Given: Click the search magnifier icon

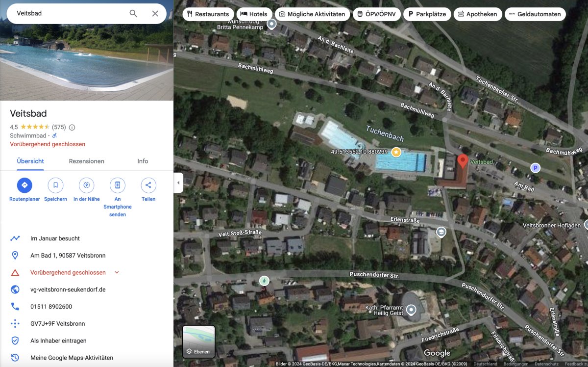Looking at the screenshot, I should pos(133,14).
